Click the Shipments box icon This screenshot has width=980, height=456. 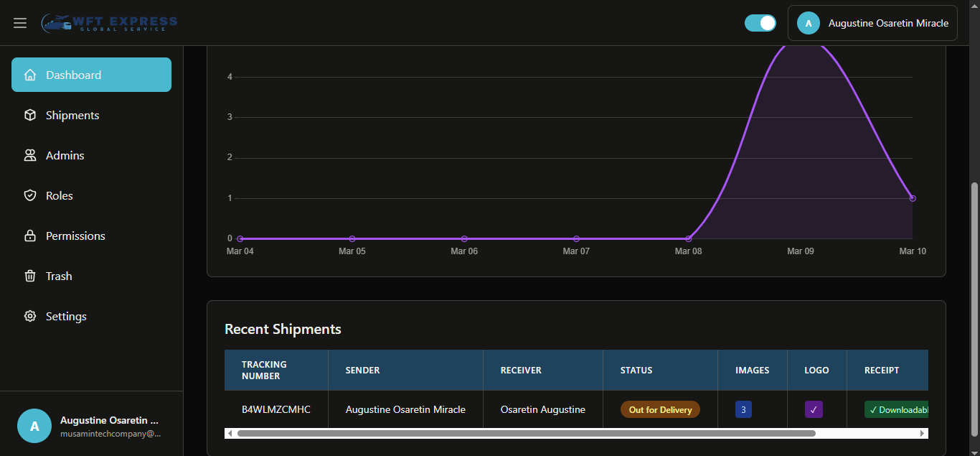(30, 115)
